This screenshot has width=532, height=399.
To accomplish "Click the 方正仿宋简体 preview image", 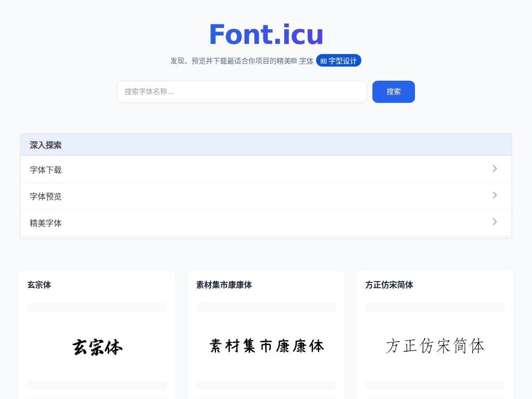I will coord(435,346).
